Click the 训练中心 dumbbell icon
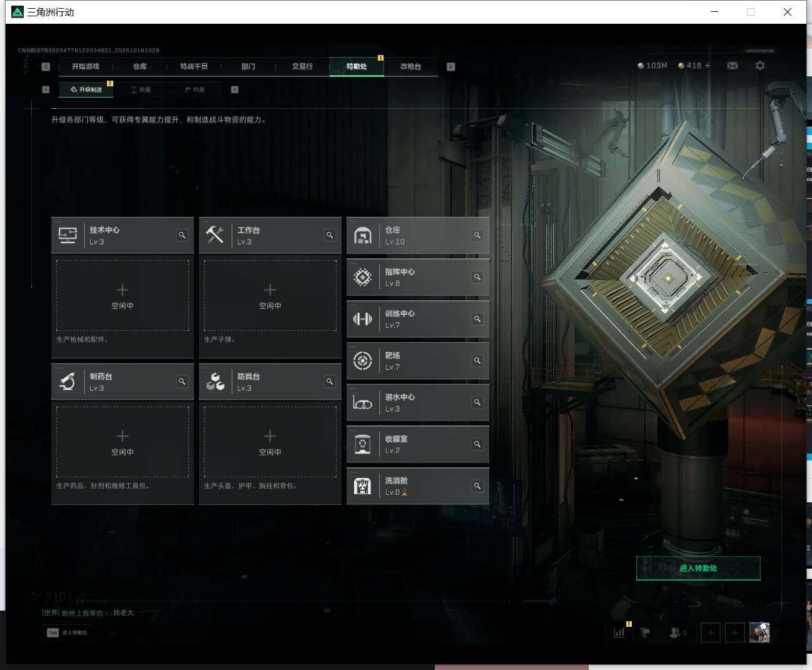Image resolution: width=812 pixels, height=670 pixels. click(363, 319)
